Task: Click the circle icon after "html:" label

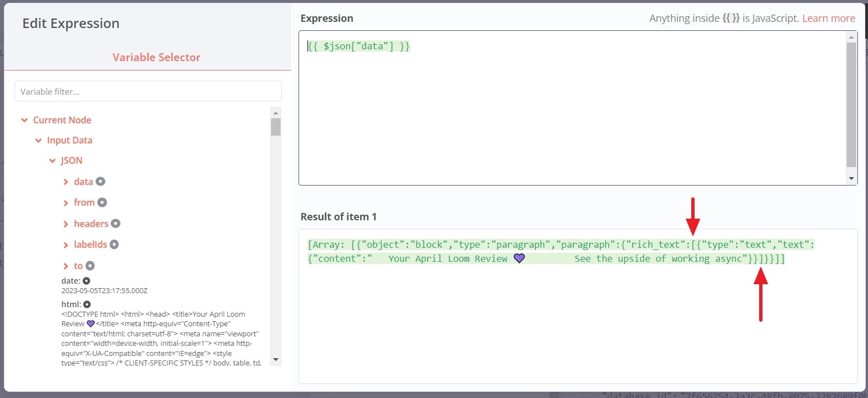Action: pos(86,304)
